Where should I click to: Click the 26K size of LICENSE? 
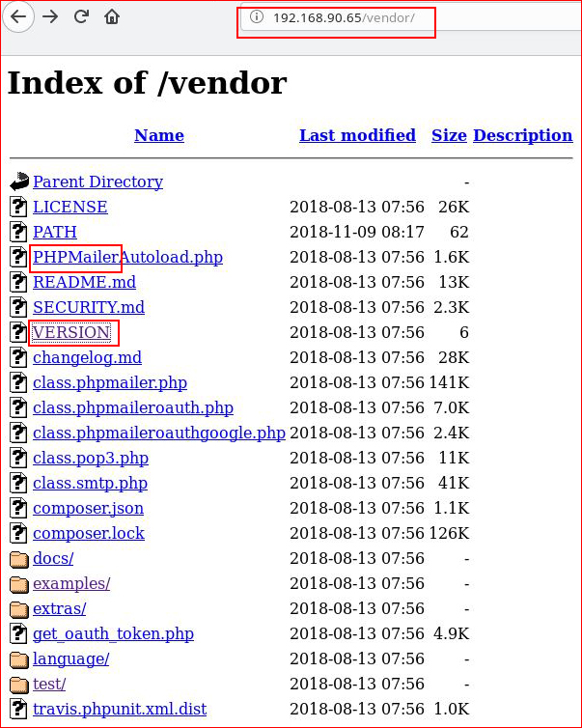click(454, 207)
